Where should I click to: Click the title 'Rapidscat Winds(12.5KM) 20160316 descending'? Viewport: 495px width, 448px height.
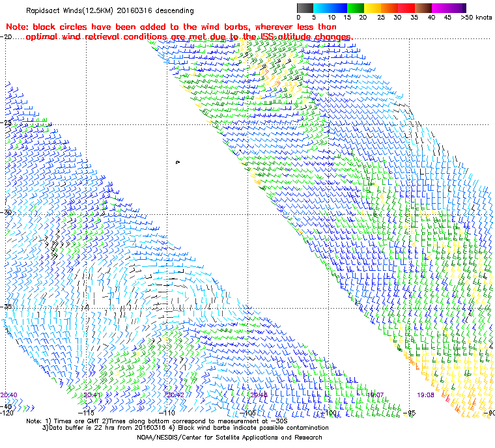coord(110,10)
